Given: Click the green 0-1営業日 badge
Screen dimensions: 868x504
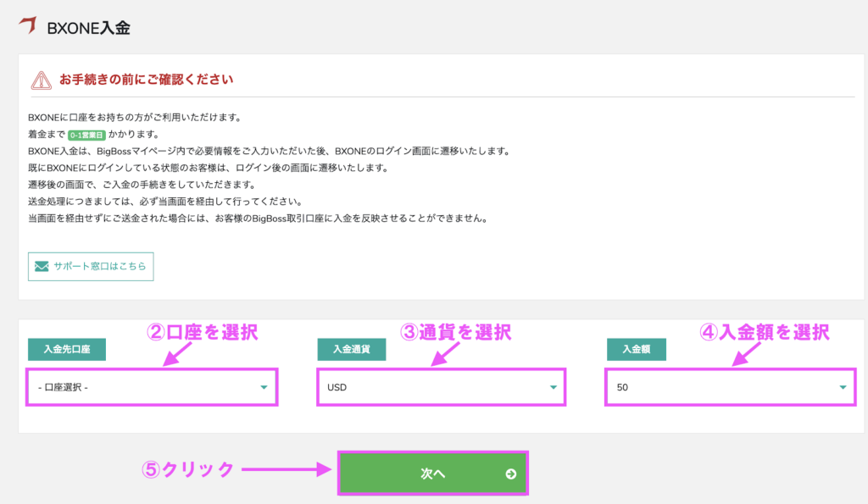Looking at the screenshot, I should [x=86, y=135].
